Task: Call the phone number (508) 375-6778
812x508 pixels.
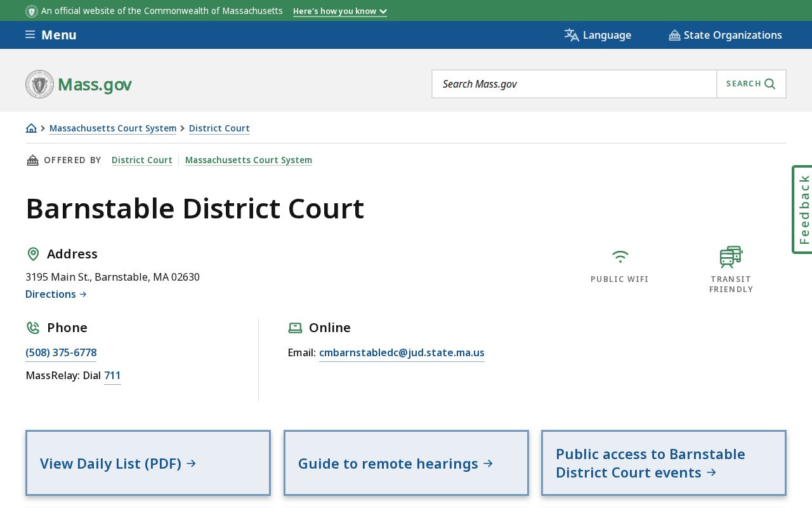Action: [61, 352]
